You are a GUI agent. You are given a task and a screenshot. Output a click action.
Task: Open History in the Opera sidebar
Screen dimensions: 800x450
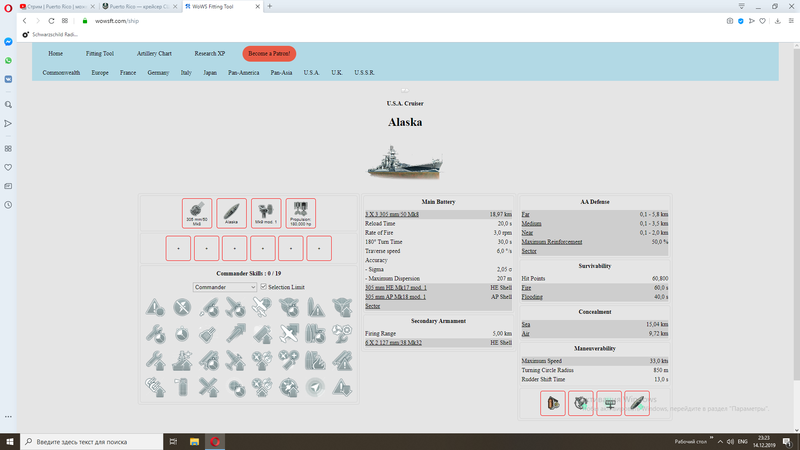click(8, 205)
